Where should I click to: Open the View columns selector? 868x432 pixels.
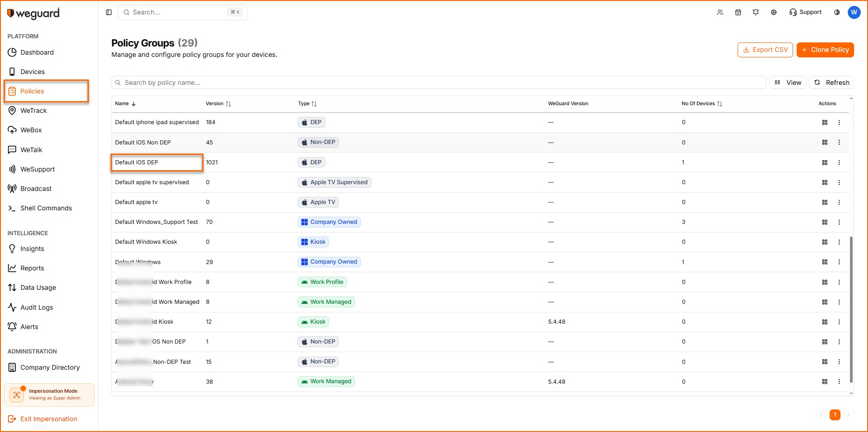(x=788, y=83)
